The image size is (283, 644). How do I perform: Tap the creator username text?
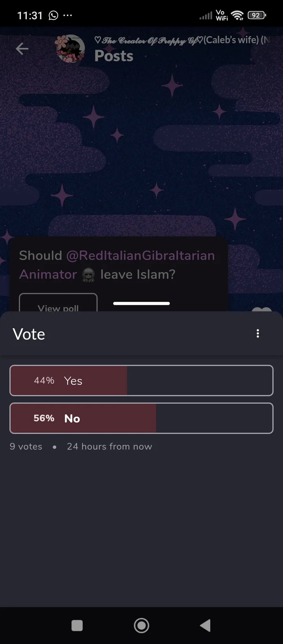182,40
